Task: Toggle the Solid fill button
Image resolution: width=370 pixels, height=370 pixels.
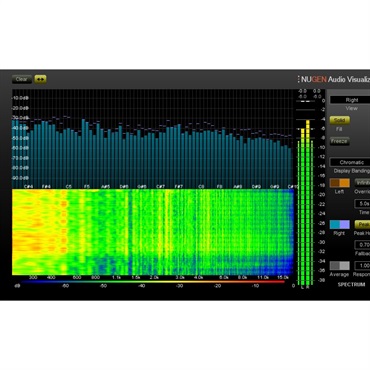Action: [x=339, y=120]
